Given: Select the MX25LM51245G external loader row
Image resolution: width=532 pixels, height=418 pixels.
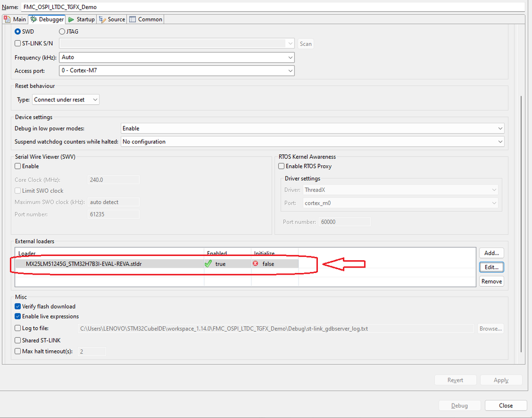Looking at the screenshot, I should [x=157, y=264].
